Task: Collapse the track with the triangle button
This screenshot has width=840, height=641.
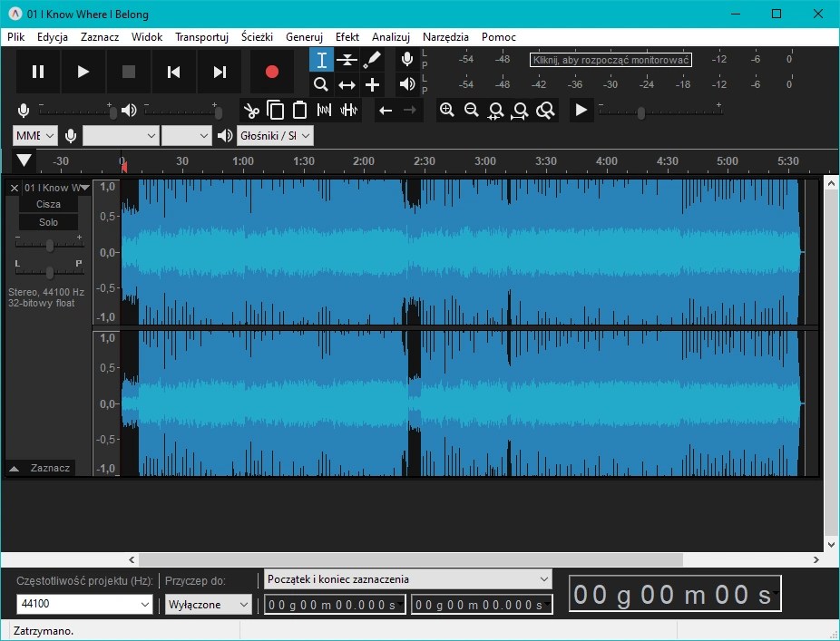Action: coord(14,469)
